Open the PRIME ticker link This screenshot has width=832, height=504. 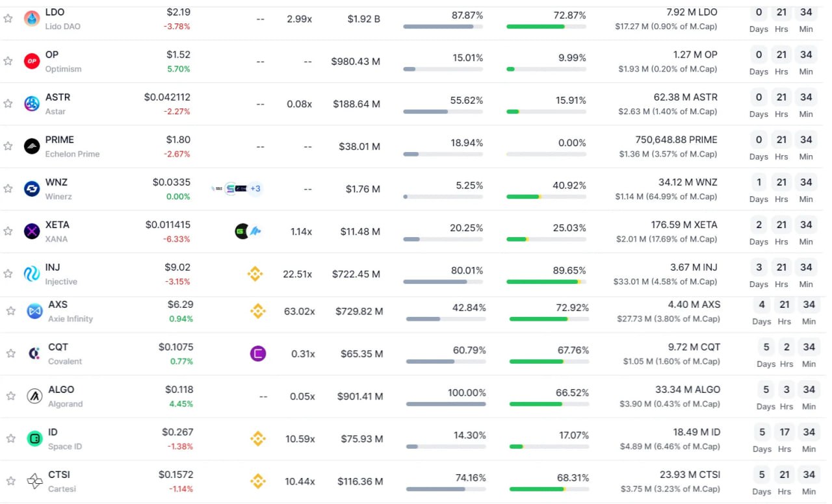click(60, 140)
